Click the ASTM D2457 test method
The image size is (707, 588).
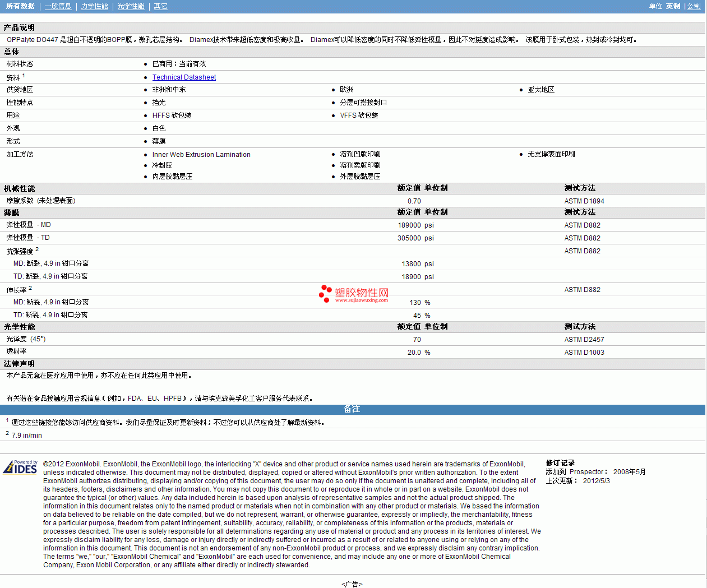coord(584,340)
